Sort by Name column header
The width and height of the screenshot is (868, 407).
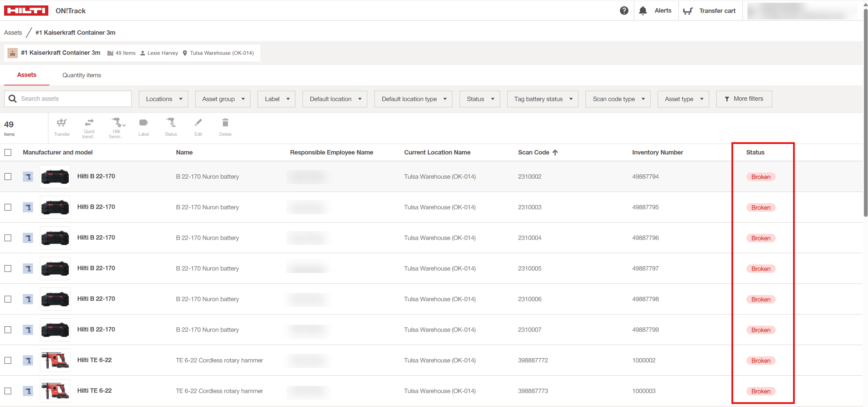coord(184,152)
